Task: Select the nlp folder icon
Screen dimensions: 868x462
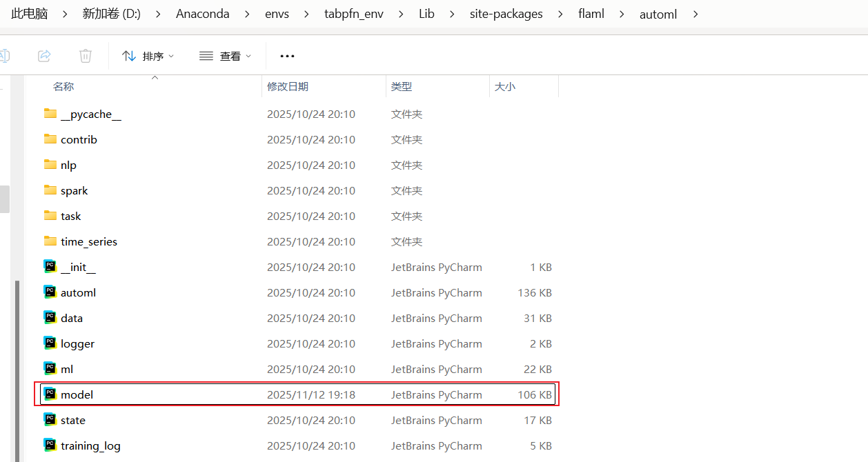Action: coord(50,165)
